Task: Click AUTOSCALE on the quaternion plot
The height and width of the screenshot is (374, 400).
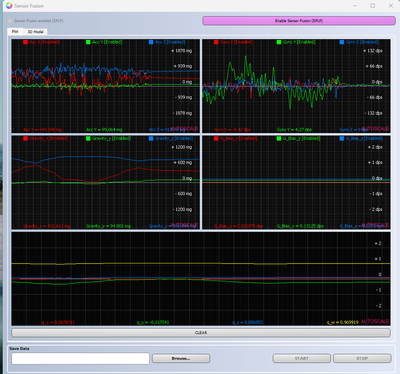Action: click(375, 321)
